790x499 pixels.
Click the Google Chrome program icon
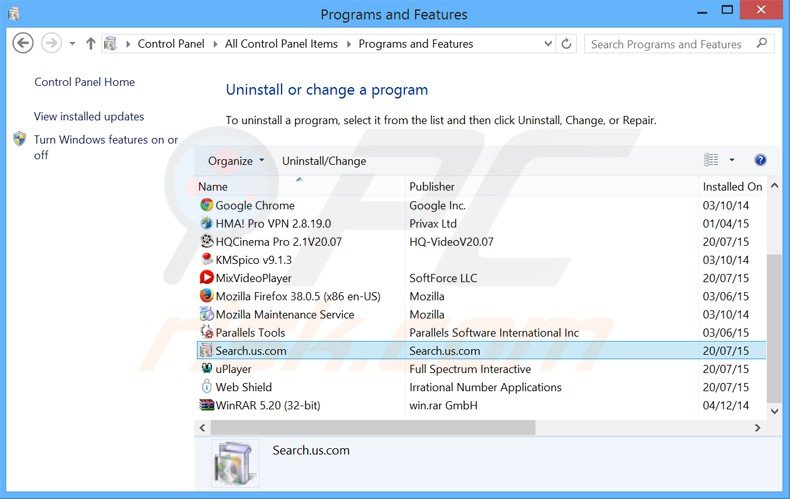tap(207, 205)
